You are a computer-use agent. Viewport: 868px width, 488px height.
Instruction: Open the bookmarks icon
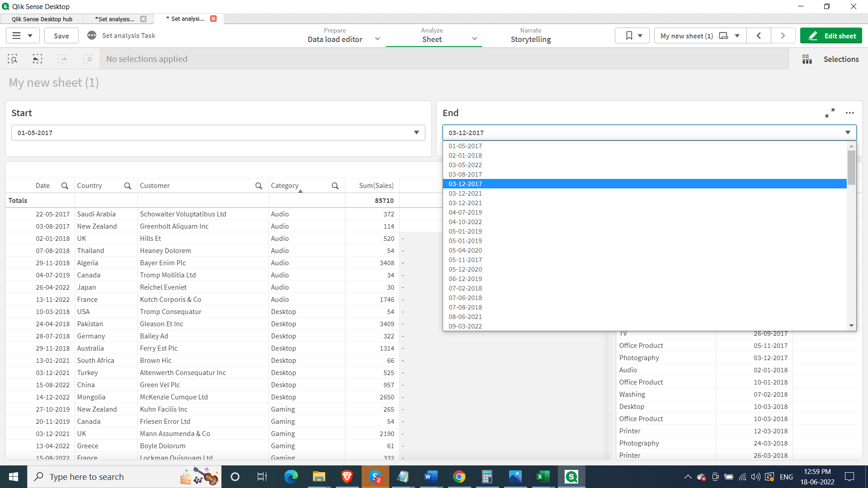(x=632, y=36)
